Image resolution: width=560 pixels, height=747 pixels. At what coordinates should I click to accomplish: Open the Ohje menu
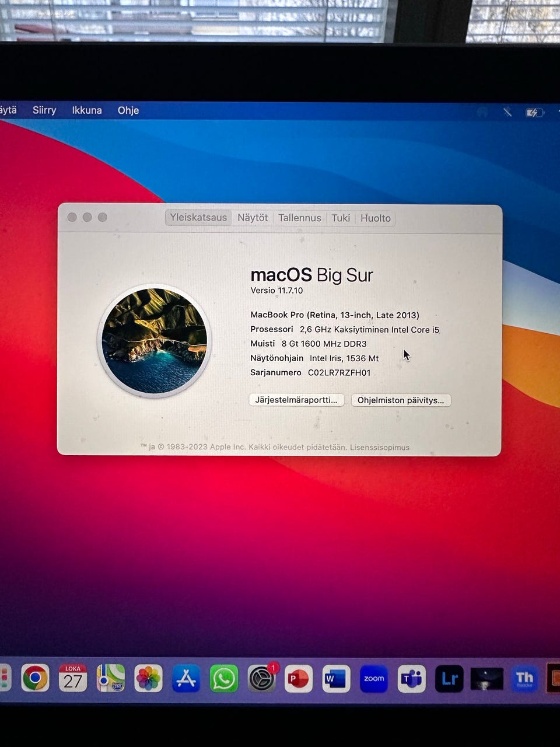click(128, 110)
